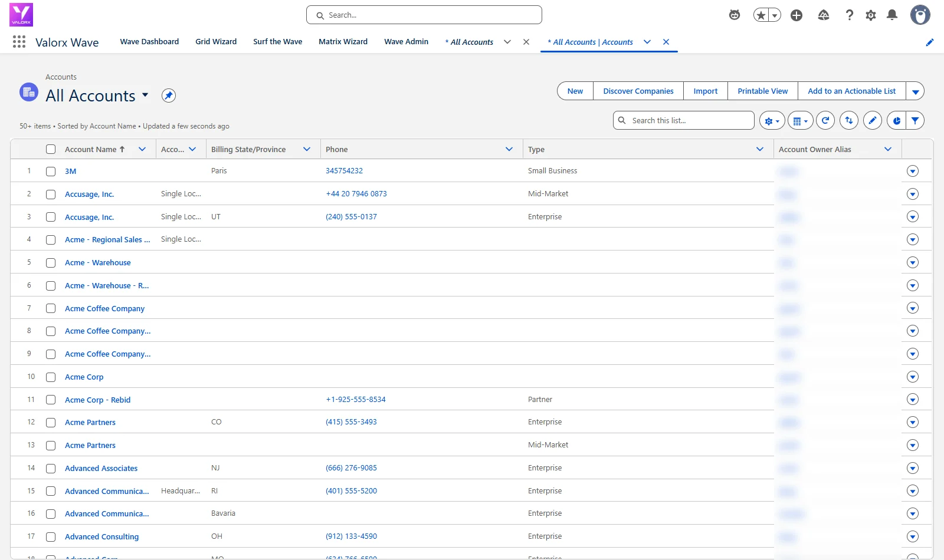Open the App Launcher grid icon
The image size is (944, 560).
pyautogui.click(x=19, y=42)
